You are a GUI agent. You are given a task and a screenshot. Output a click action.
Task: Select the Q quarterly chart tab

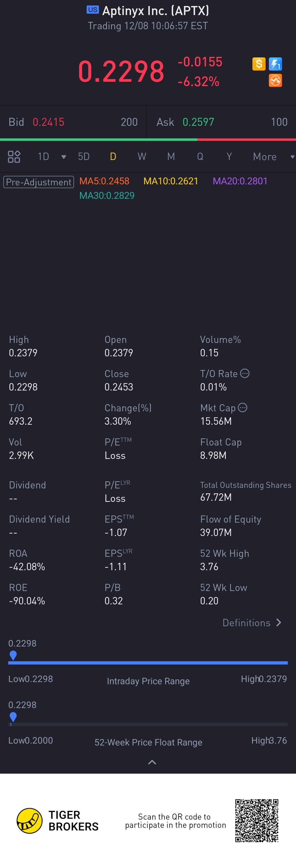click(x=200, y=156)
